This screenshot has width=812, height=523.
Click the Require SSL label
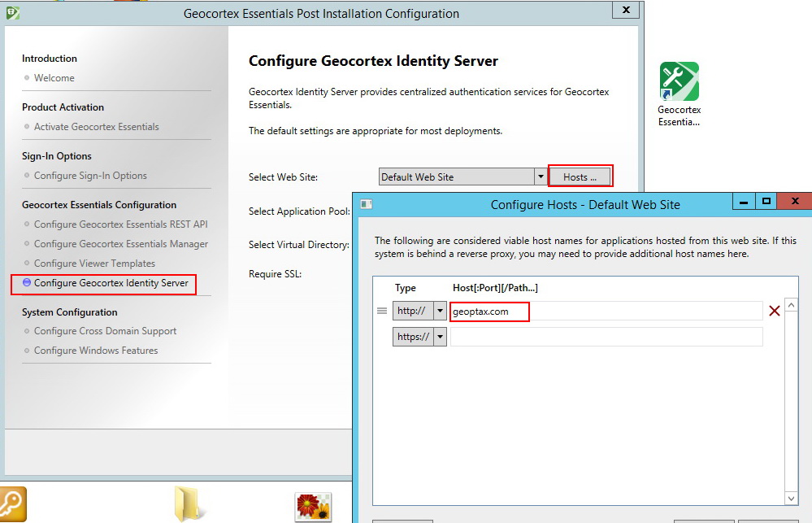tap(275, 273)
